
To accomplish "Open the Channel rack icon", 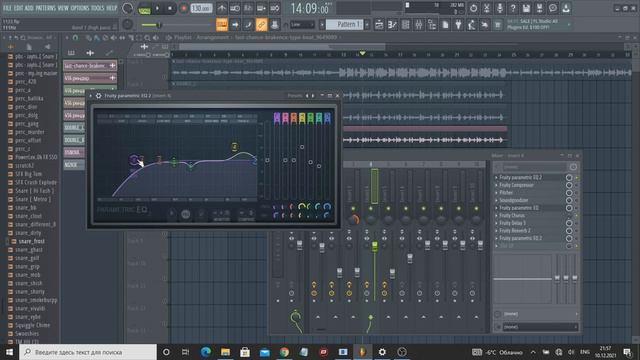I will click(405, 25).
